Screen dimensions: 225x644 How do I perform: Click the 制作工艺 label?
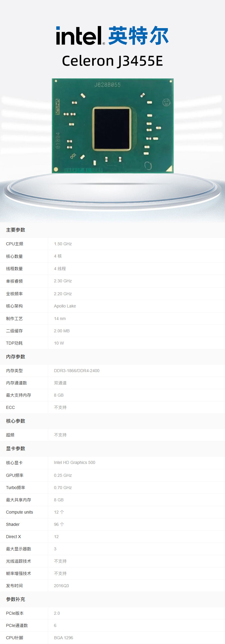pos(14,319)
